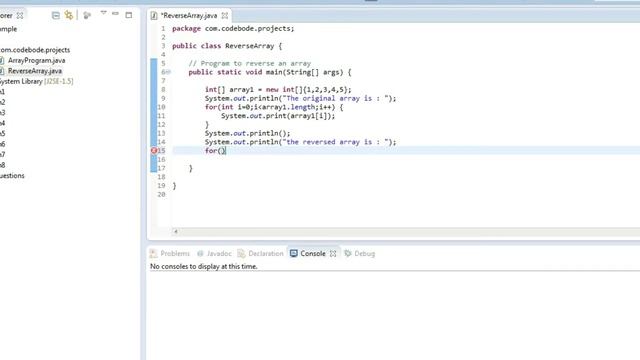
Task: Close the Package Explorer view tab
Action: 20,16
